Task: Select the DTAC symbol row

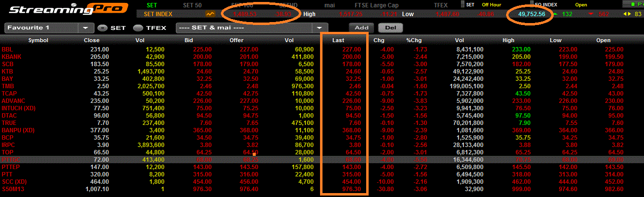Action: pyautogui.click(x=322, y=116)
